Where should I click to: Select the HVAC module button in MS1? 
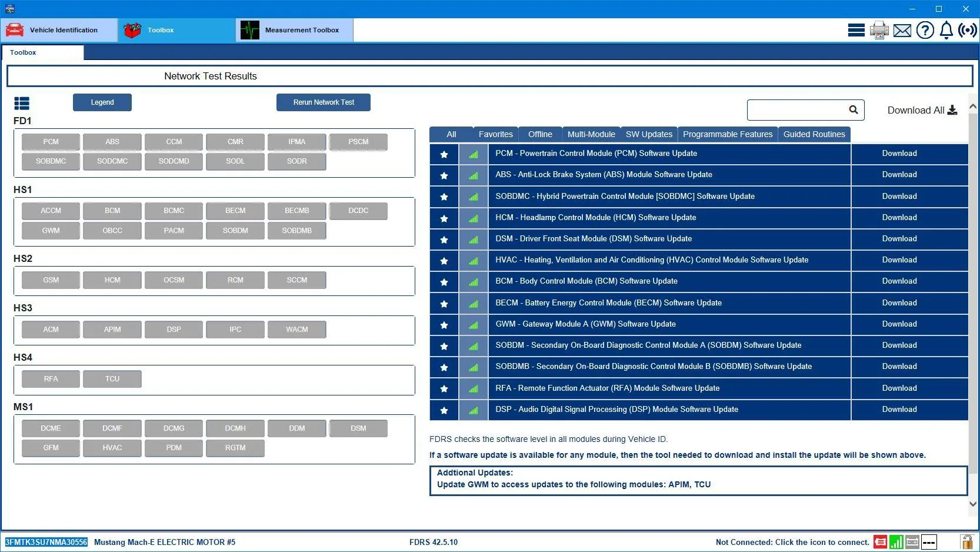112,448
